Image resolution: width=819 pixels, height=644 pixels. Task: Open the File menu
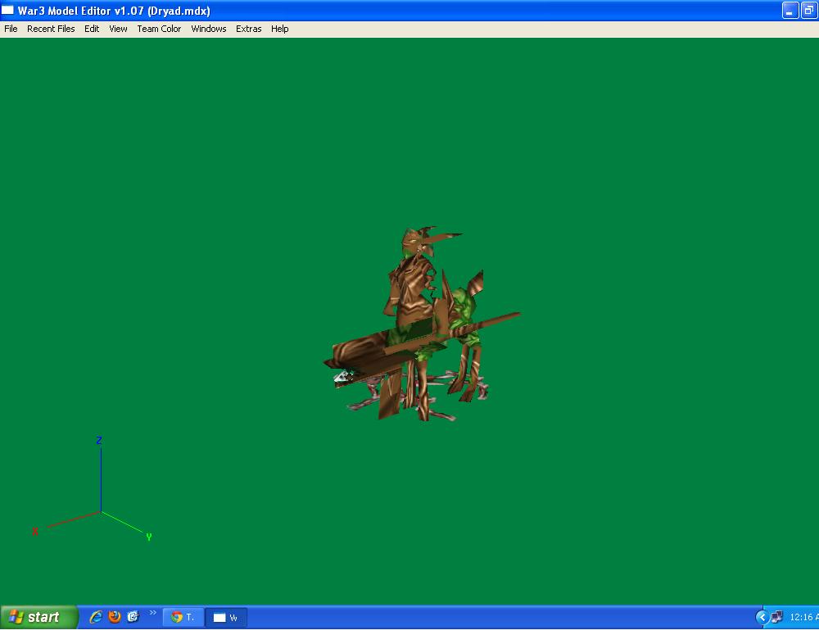(11, 29)
